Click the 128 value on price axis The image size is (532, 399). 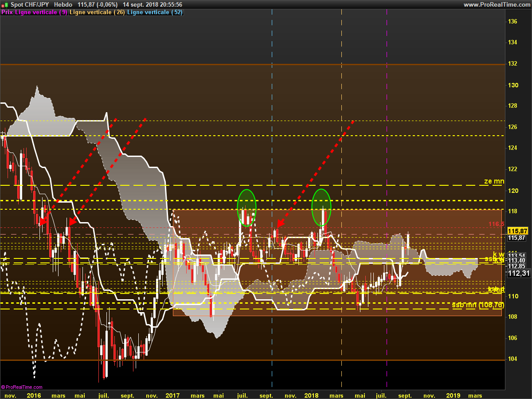coord(512,106)
